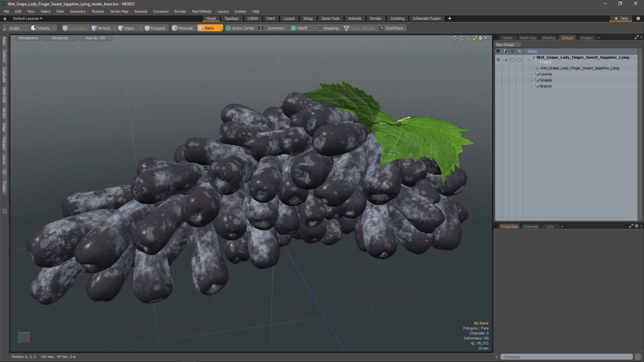This screenshot has width=644, height=362.
Task: Click the viewport toolbar more-options arrow
Action: (486, 38)
